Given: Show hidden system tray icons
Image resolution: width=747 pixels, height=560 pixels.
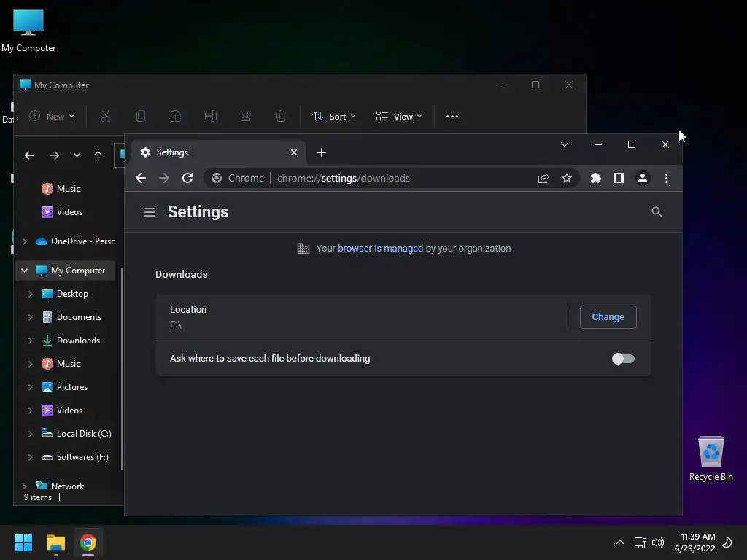Looking at the screenshot, I should [620, 542].
